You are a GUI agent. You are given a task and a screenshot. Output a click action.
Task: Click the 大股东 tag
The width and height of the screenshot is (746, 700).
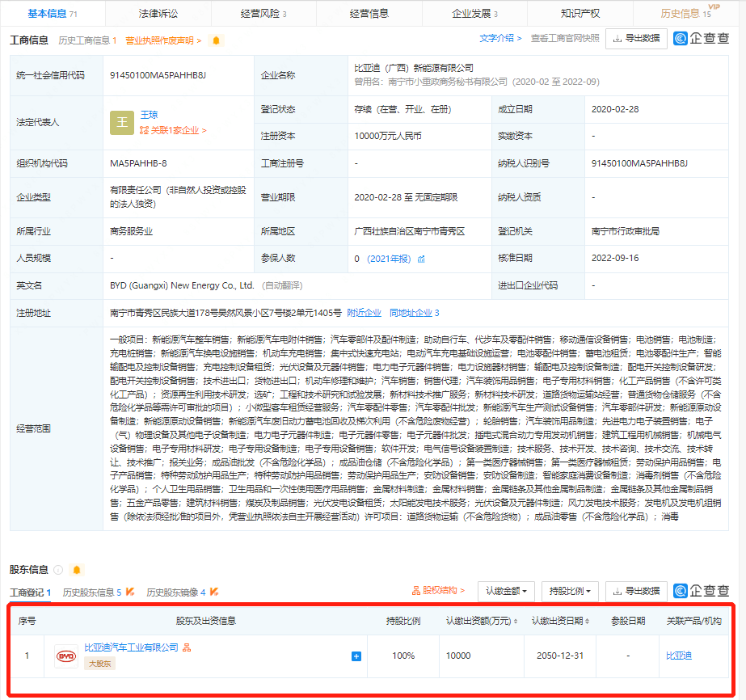(x=100, y=664)
